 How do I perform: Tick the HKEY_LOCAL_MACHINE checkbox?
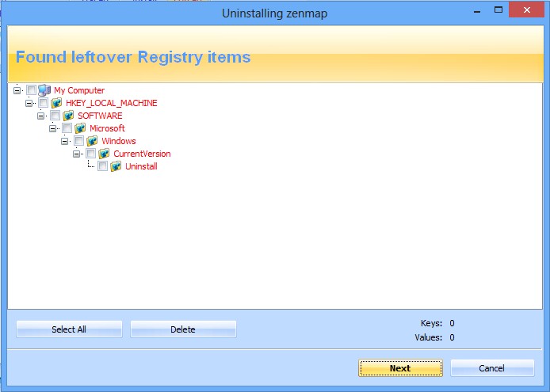(43, 103)
